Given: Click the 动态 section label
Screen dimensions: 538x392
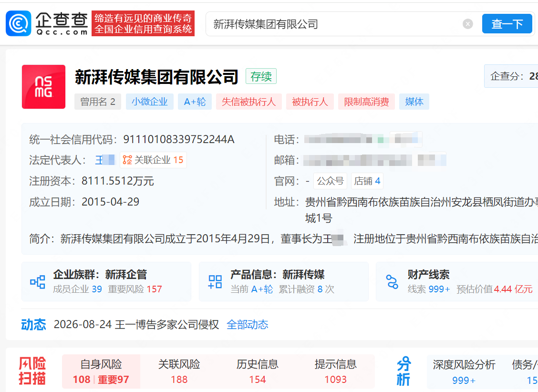Looking at the screenshot, I should [33, 324].
